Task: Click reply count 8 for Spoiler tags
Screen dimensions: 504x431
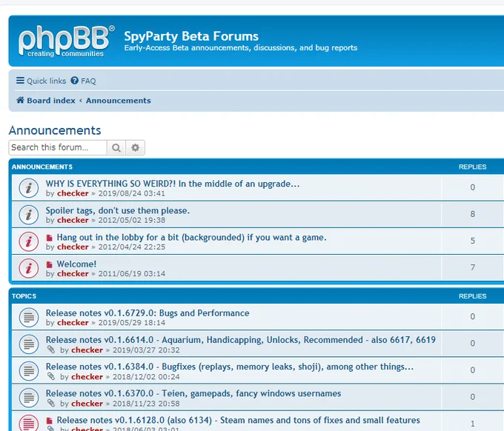Action: pos(473,214)
